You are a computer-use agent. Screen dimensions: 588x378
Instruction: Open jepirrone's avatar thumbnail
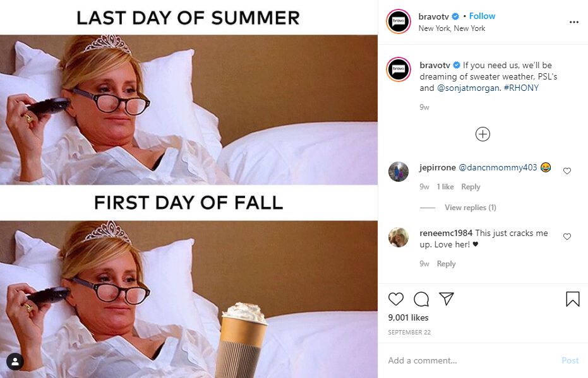click(399, 172)
